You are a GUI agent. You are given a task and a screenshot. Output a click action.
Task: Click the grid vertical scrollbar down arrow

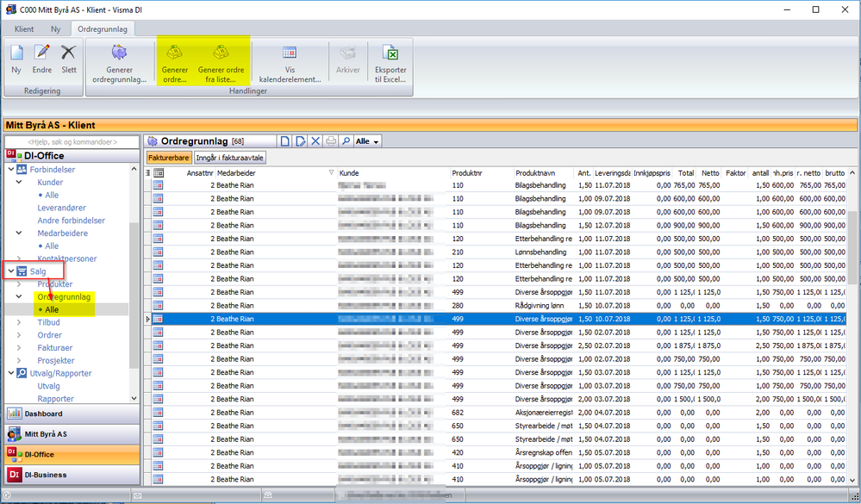[x=852, y=480]
